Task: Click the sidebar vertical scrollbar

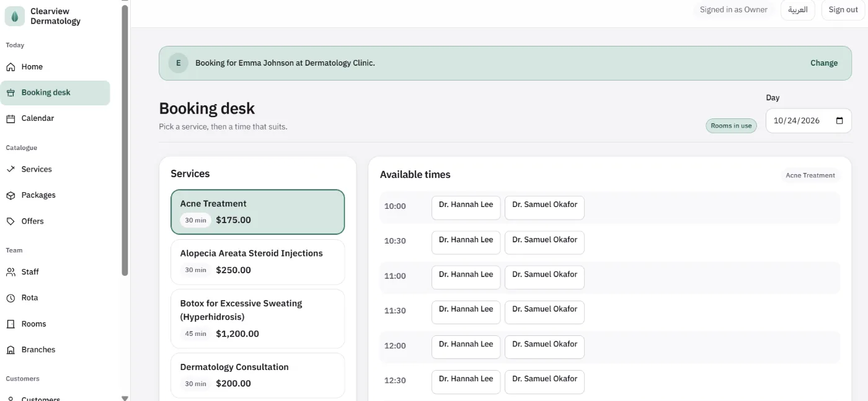Action: coord(125,140)
